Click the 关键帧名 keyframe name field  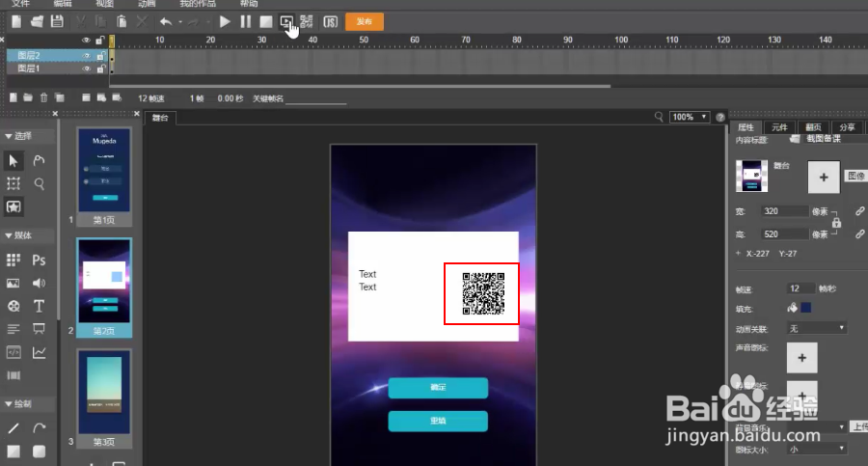pyautogui.click(x=315, y=98)
